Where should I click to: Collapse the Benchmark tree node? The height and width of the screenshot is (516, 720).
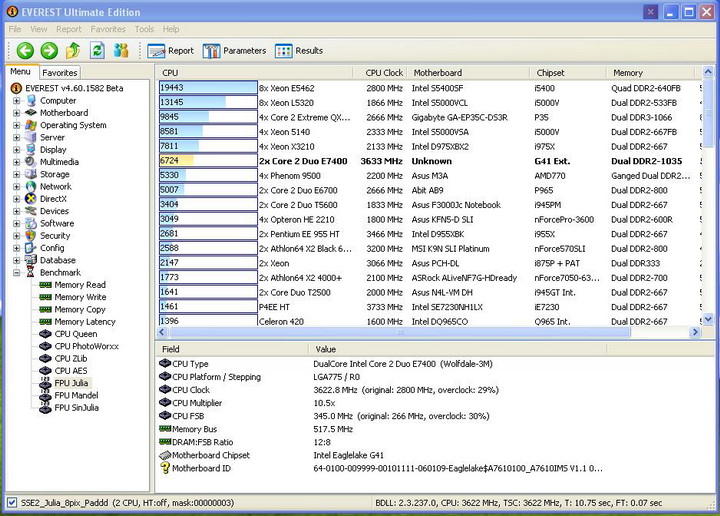pyautogui.click(x=17, y=273)
